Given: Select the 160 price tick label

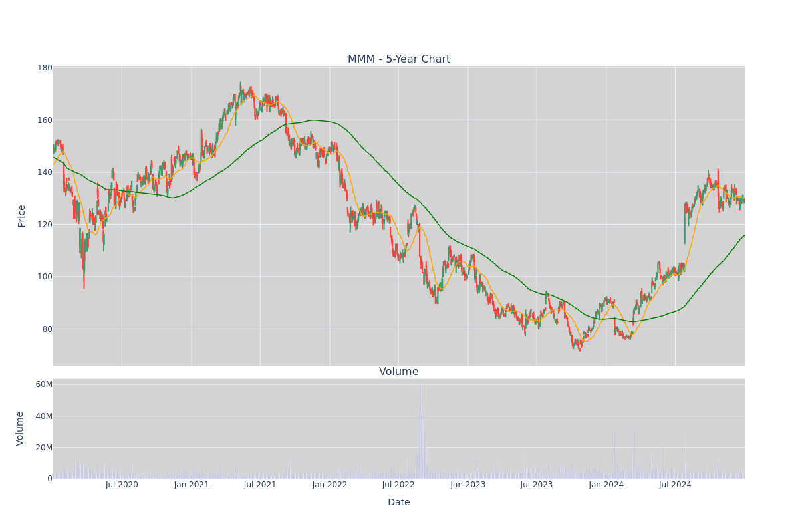Looking at the screenshot, I should tap(45, 120).
